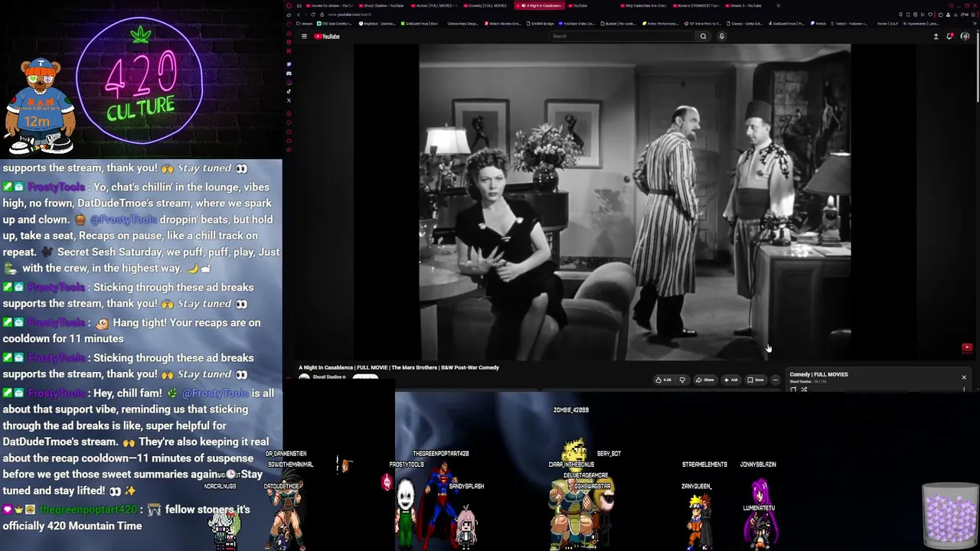Open the Watch Movies Online bookmark
This screenshot has height=551, width=980.
pyautogui.click(x=504, y=24)
